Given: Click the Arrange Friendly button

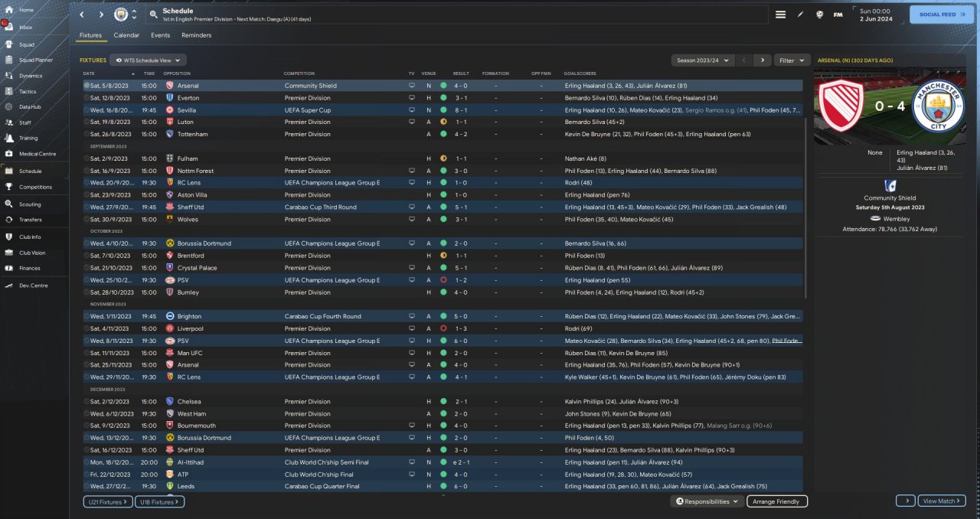Looking at the screenshot, I should click(x=776, y=501).
